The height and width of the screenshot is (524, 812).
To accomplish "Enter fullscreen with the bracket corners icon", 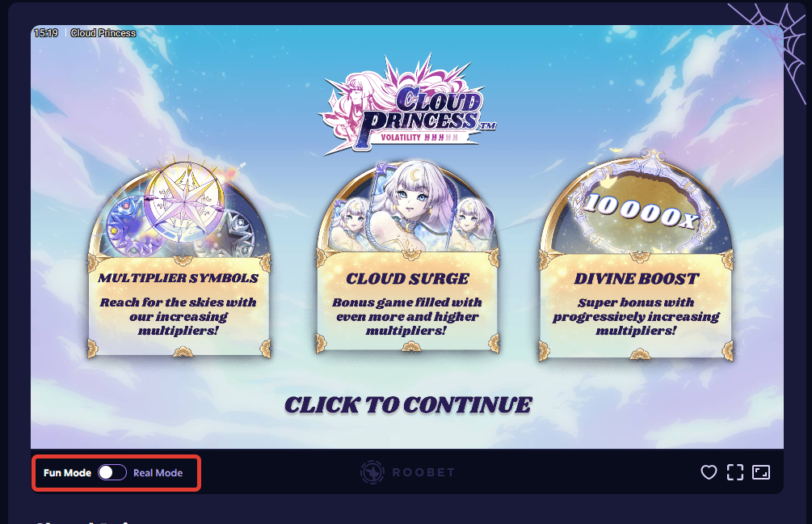I will coord(734,472).
